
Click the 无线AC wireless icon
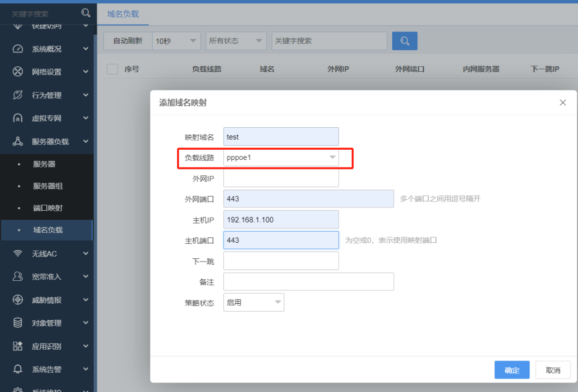click(x=13, y=253)
